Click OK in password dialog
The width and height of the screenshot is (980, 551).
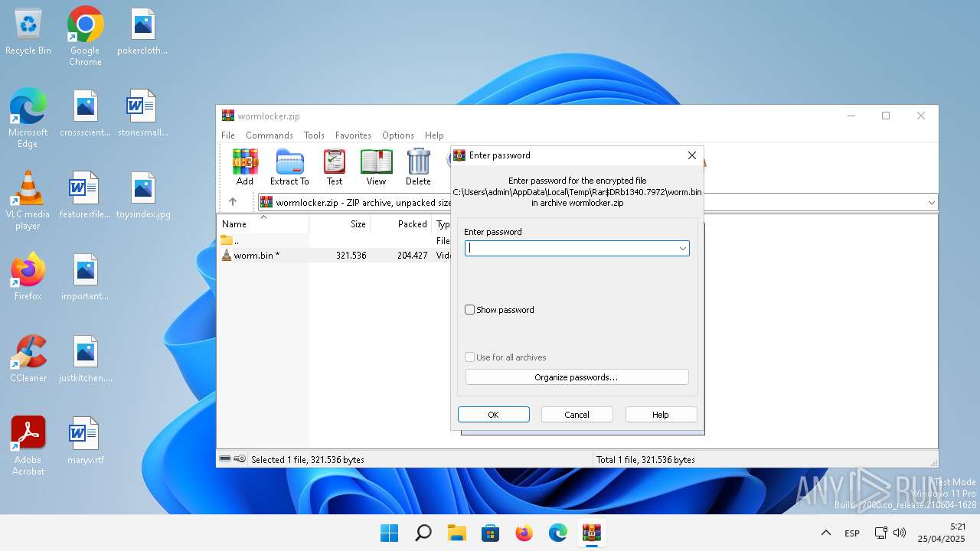pos(494,415)
